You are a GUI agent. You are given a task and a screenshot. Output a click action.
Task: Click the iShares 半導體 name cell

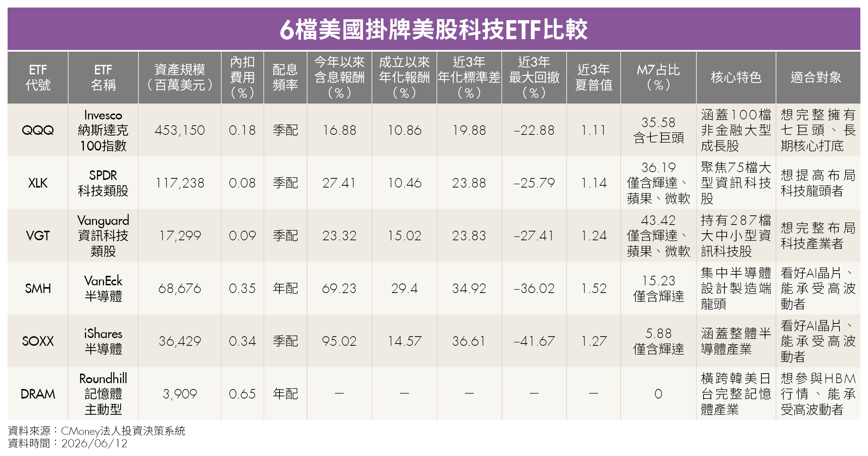pyautogui.click(x=103, y=341)
